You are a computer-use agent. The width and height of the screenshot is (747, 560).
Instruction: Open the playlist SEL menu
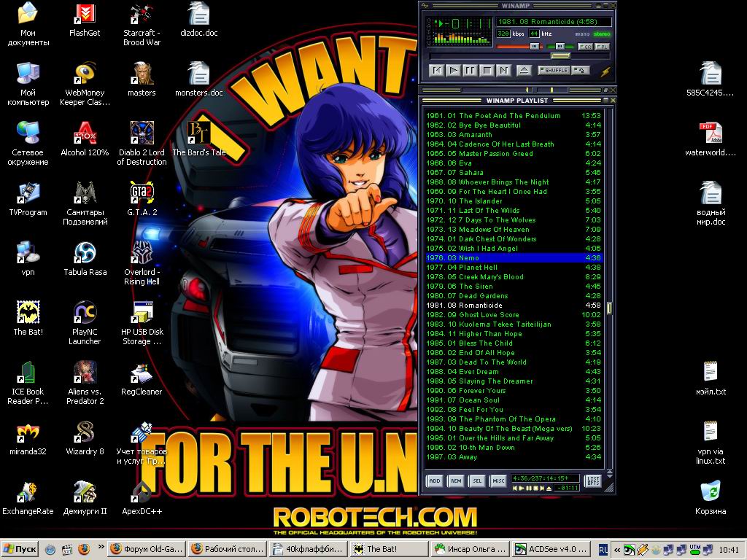[477, 481]
